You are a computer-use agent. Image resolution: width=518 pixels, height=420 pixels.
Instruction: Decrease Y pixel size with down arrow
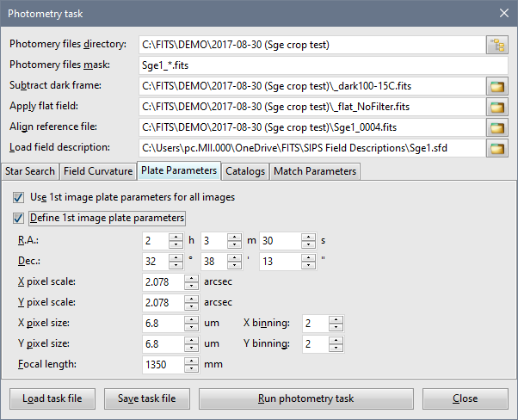pos(191,348)
